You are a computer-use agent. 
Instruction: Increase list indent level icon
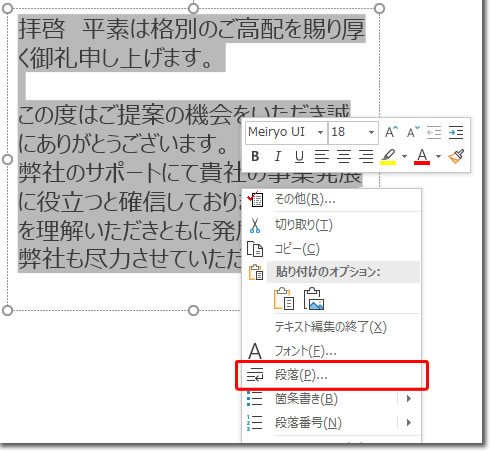click(x=456, y=132)
